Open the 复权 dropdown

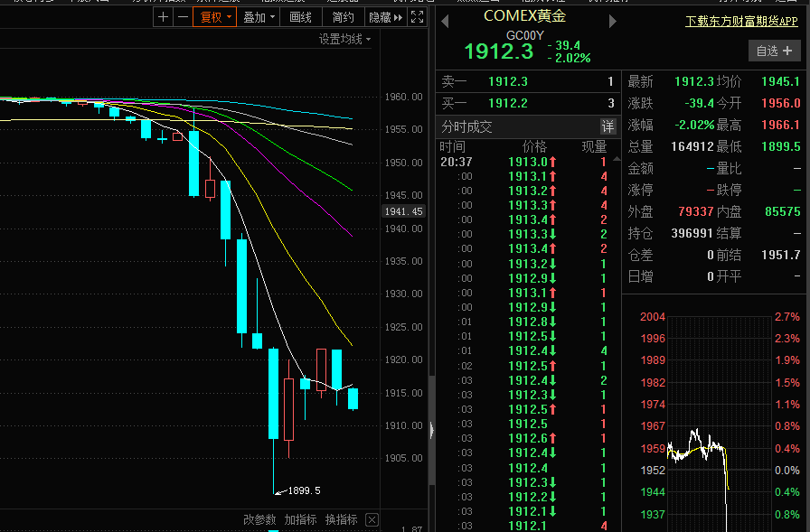[215, 17]
